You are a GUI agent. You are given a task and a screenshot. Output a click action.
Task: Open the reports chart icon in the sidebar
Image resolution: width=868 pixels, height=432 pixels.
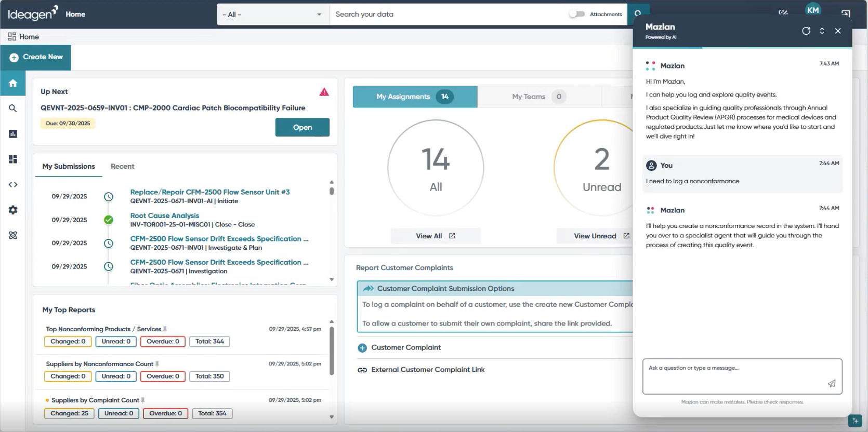tap(13, 134)
